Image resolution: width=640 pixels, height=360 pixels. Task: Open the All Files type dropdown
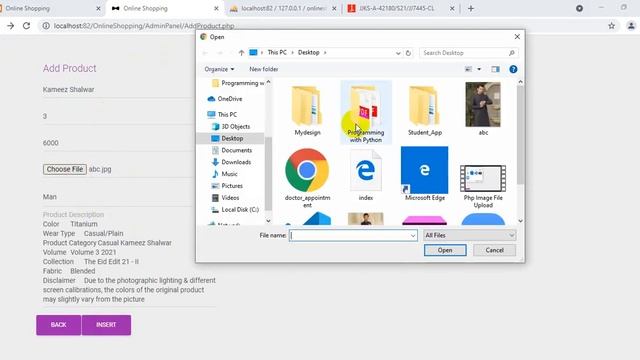469,236
